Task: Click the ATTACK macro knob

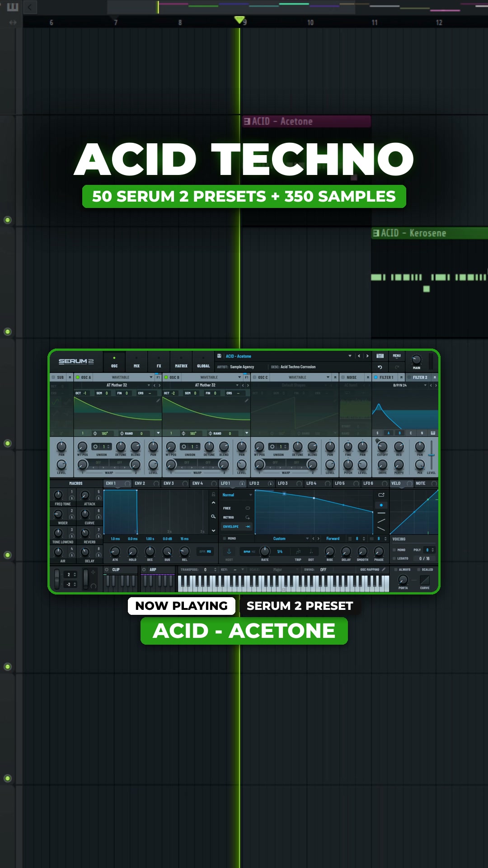Action: coord(85,495)
